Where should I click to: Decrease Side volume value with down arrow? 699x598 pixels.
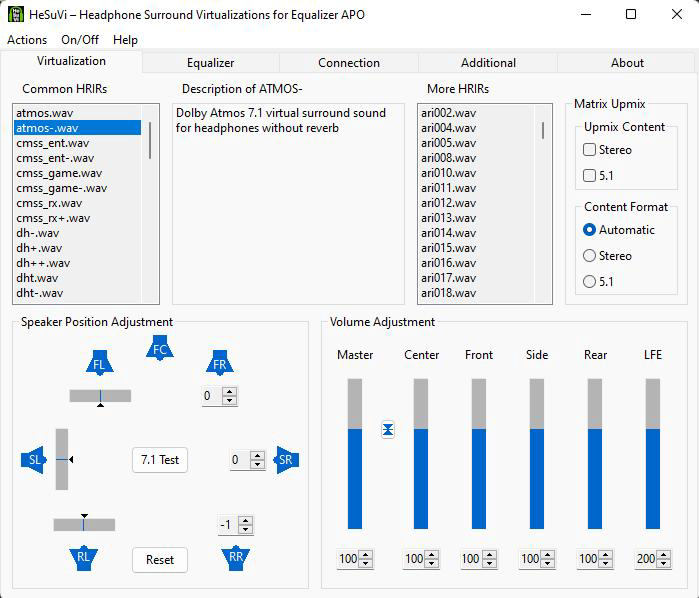click(x=547, y=563)
